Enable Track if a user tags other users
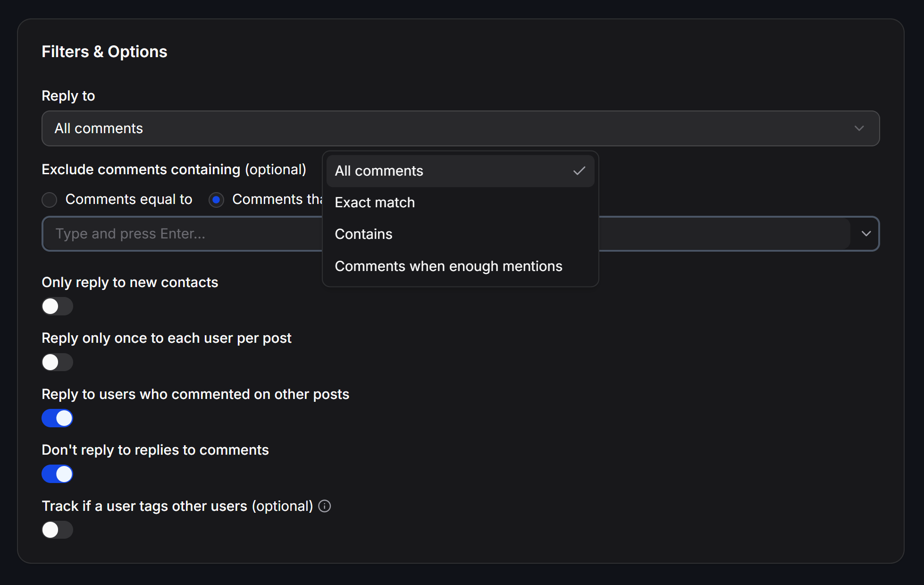Viewport: 924px width, 585px height. (58, 530)
